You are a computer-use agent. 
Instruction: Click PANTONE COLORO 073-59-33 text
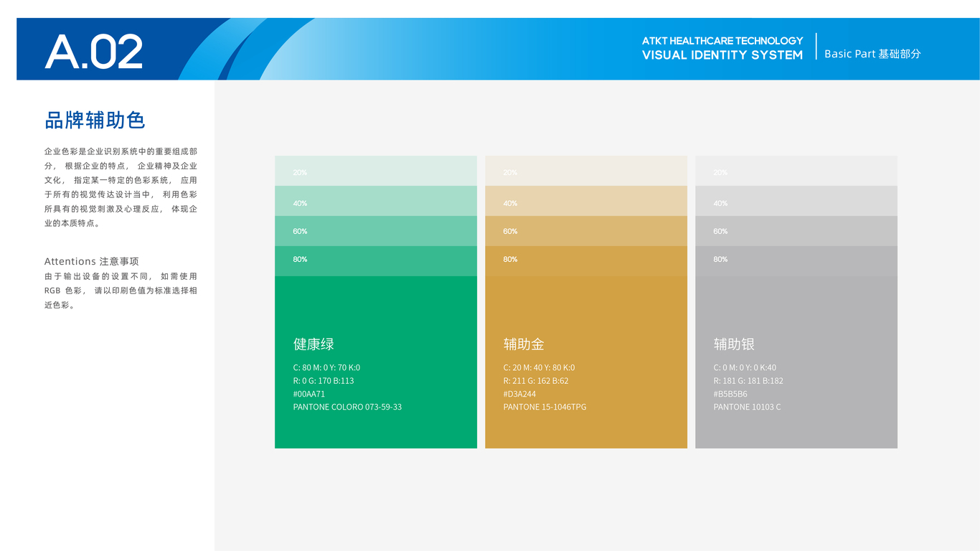click(x=347, y=407)
